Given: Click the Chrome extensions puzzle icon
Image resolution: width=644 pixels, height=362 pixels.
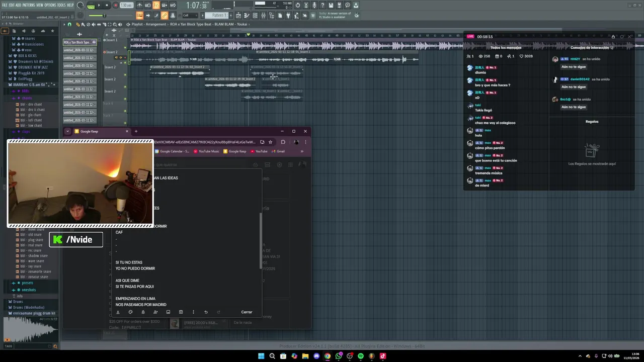Looking at the screenshot, I should click(x=283, y=142).
